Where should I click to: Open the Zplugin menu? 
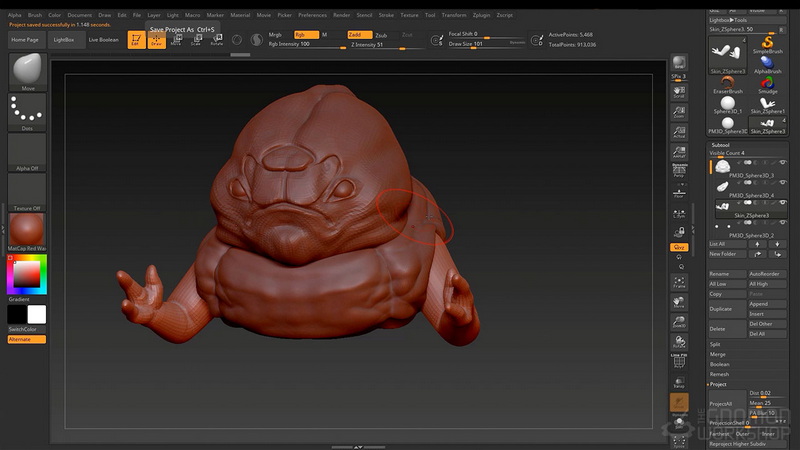[x=481, y=15]
